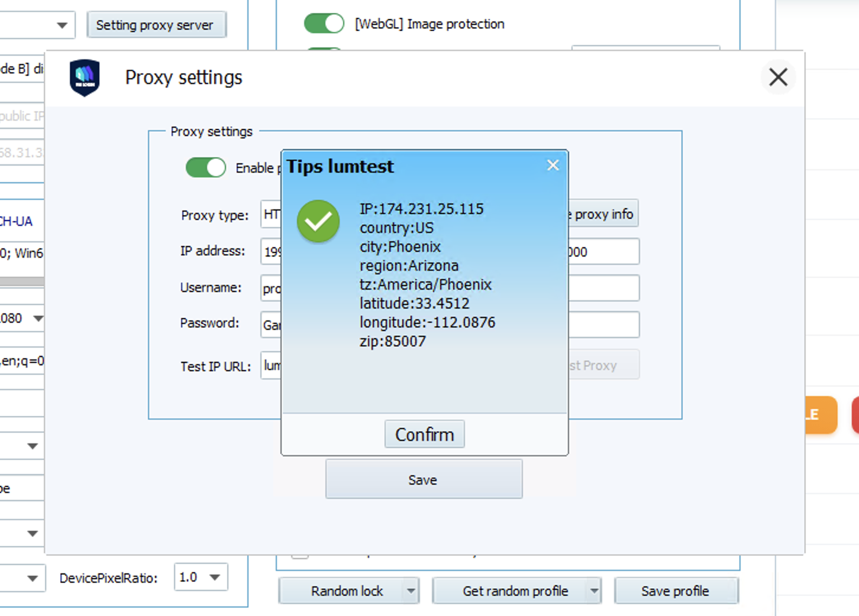Image resolution: width=859 pixels, height=616 pixels.
Task: Turn off [WebGL] Image protection
Action: tap(324, 23)
